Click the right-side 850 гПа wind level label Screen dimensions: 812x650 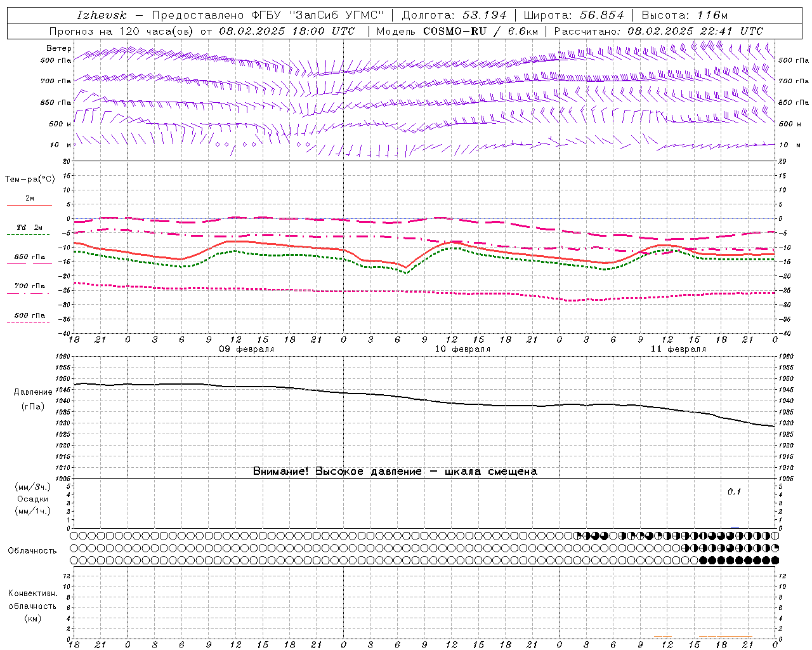(x=794, y=102)
